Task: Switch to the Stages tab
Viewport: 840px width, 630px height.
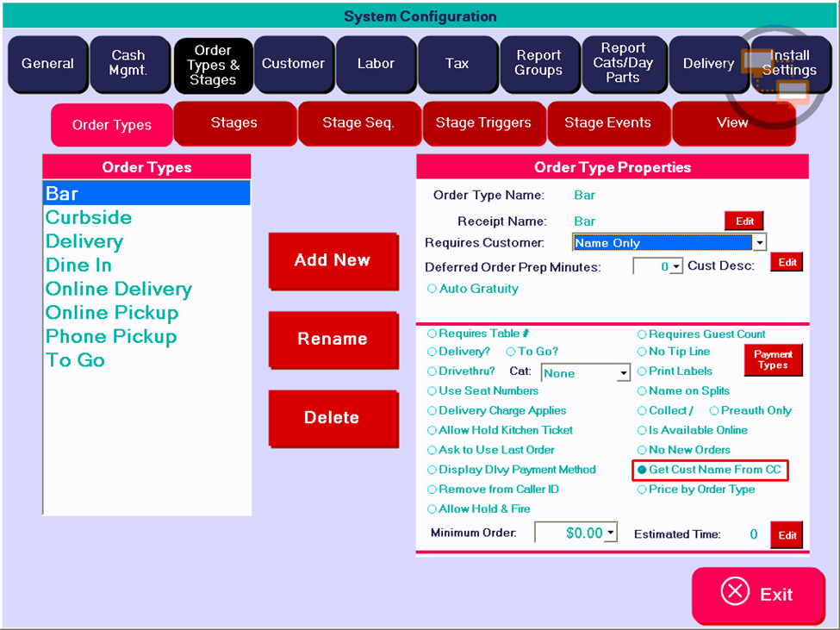Action: pyautogui.click(x=234, y=122)
